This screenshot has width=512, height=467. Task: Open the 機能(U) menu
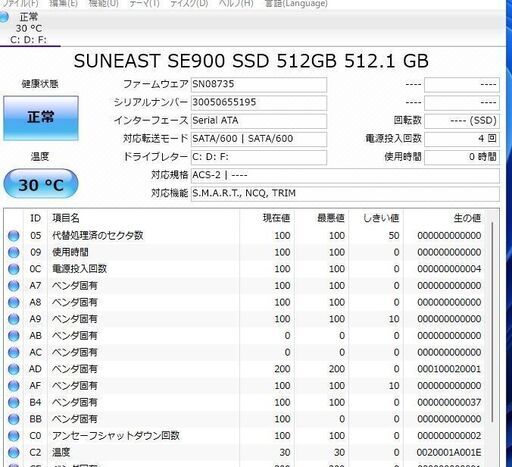click(103, 3)
